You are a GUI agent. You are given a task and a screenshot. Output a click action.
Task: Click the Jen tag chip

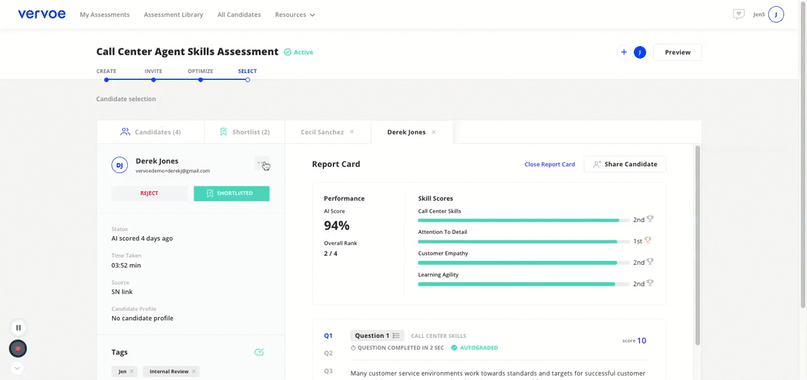coord(124,371)
